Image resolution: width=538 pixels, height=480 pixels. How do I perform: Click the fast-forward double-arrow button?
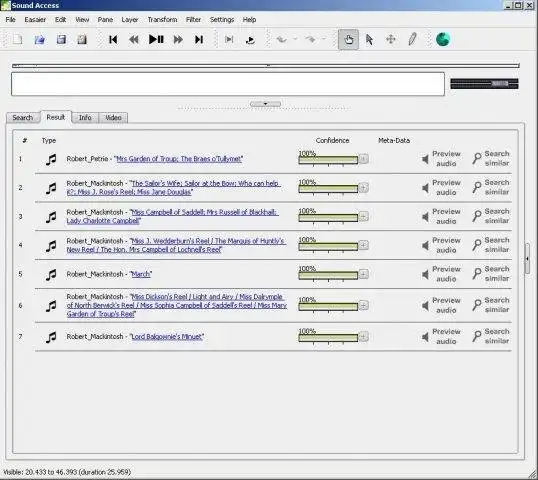point(178,39)
